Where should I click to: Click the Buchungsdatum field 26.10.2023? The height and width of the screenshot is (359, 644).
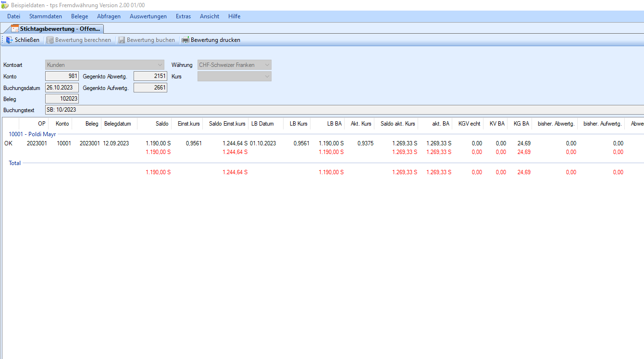pos(62,88)
